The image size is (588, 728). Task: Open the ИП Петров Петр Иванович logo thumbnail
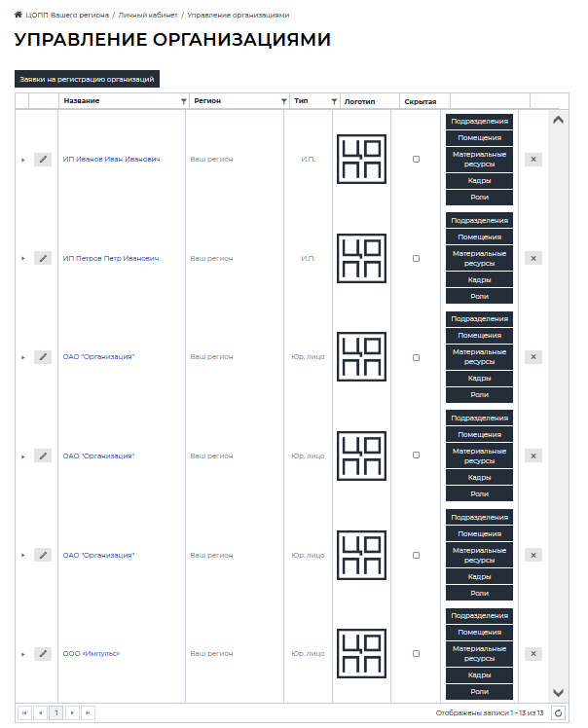(361, 259)
